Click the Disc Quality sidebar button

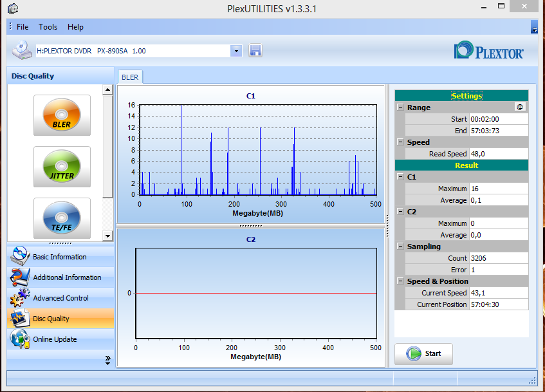coord(60,319)
